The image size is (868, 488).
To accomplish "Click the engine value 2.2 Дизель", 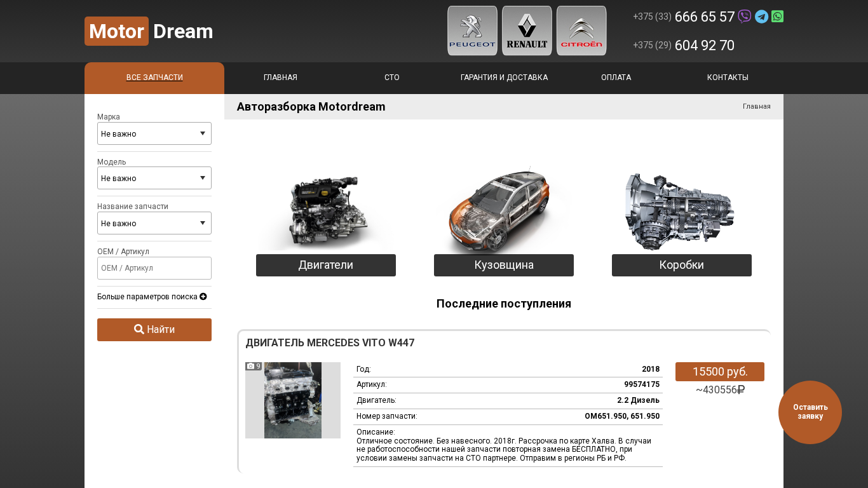I will coord(639,400).
